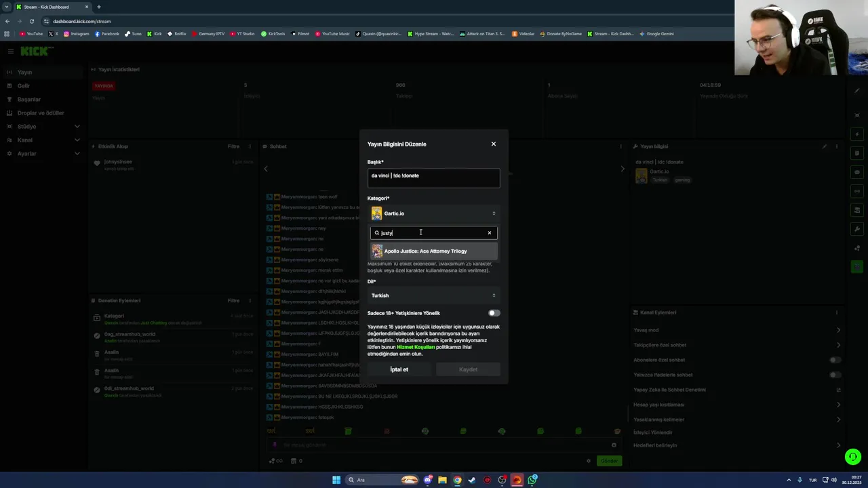Image resolution: width=868 pixels, height=488 pixels.
Task: Toggle Abonelere özel sohbet switch
Action: (835, 360)
